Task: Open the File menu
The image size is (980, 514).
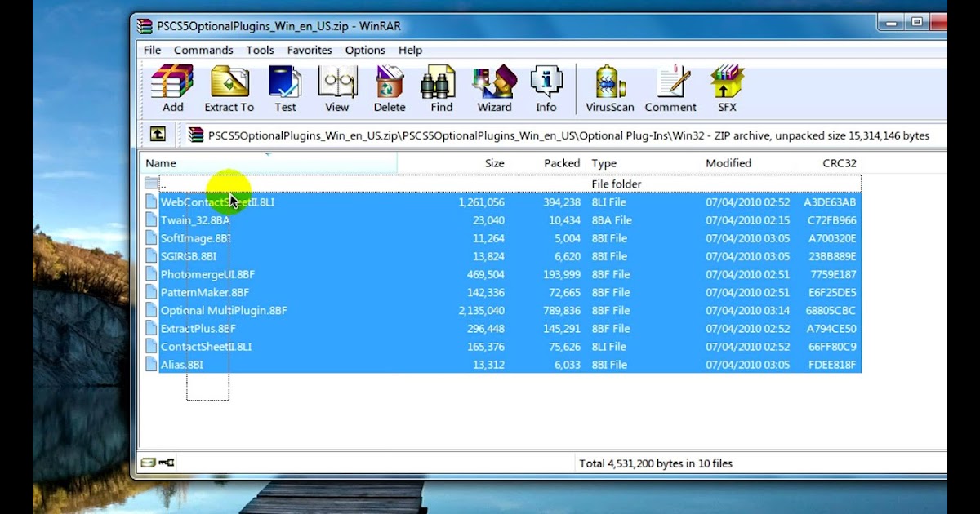Action: (153, 50)
